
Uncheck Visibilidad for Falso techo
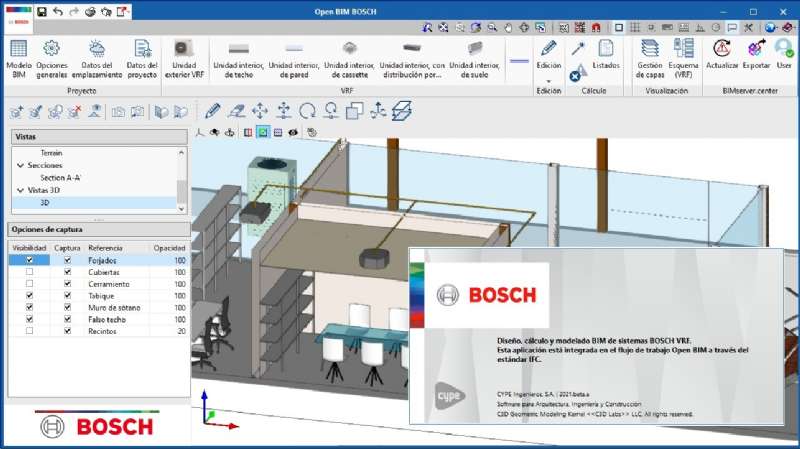(x=29, y=319)
